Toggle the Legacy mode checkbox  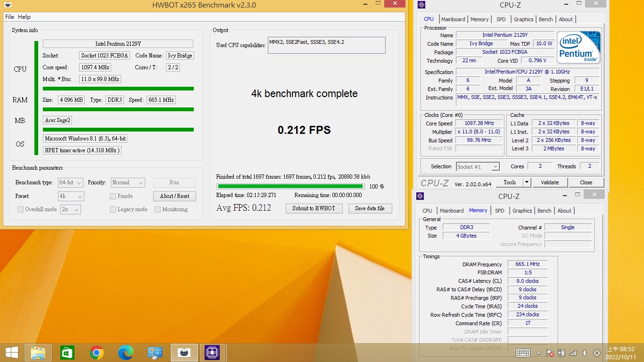(x=113, y=209)
